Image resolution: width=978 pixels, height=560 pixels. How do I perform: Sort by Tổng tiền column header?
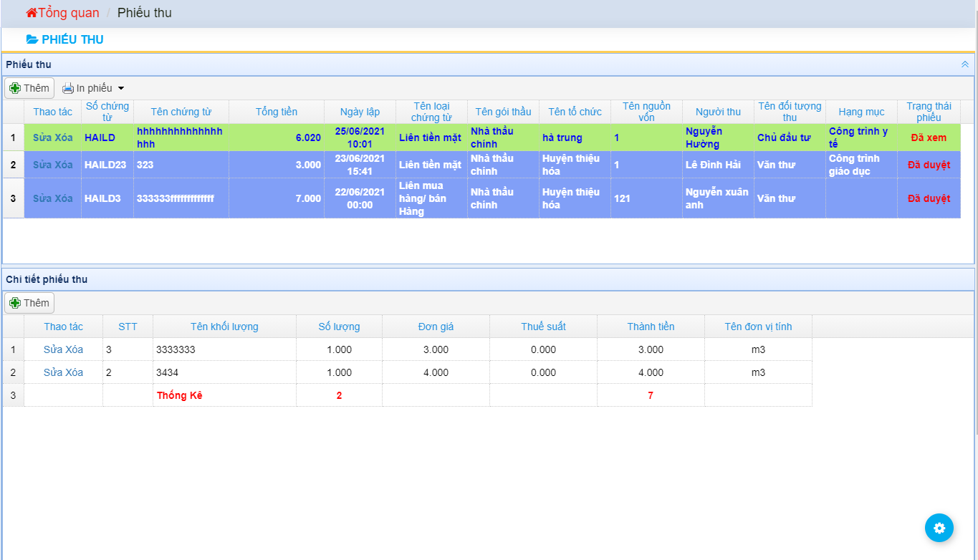click(276, 112)
